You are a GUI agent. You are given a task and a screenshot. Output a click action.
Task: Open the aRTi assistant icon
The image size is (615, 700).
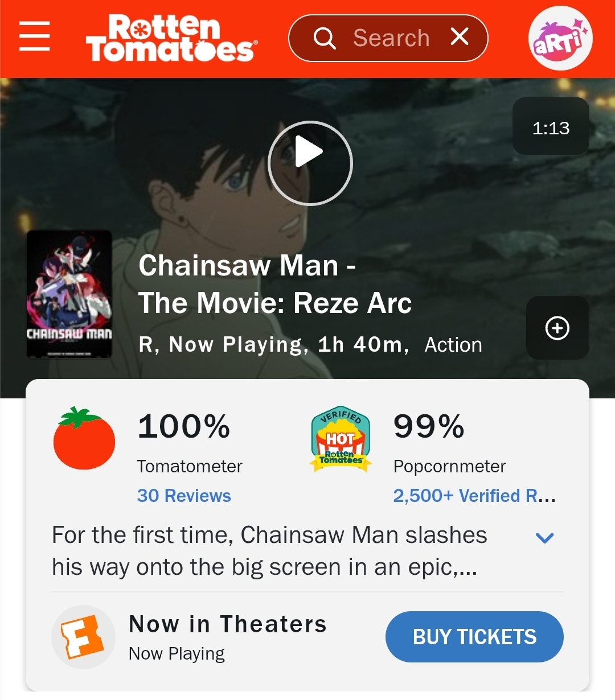pos(560,38)
